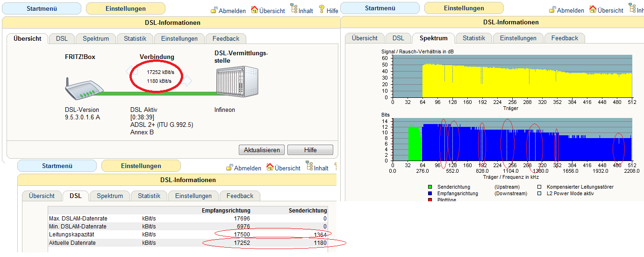Switch to Statistik tab in DSL-tab window
The image size is (644, 257).
coord(149,196)
